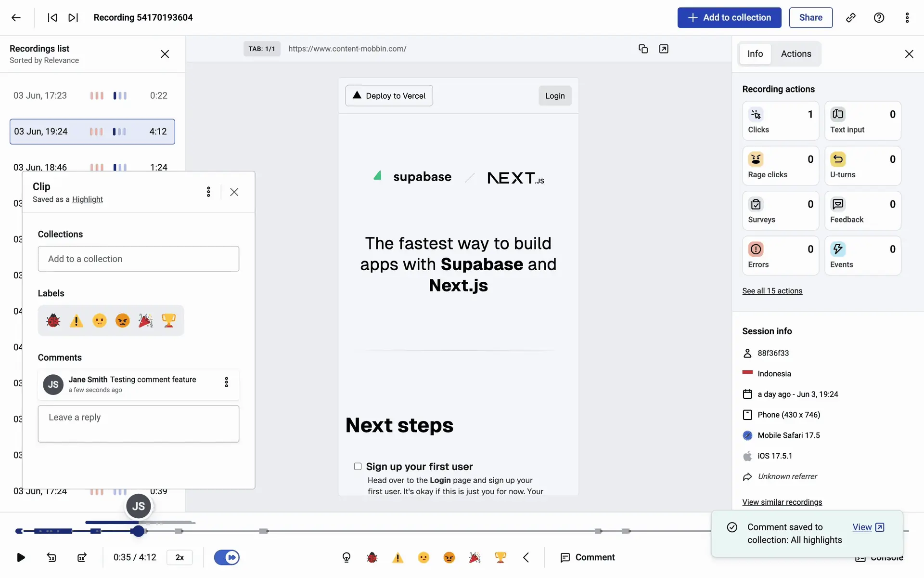Open the help question mark icon
The image size is (924, 578).
pos(879,18)
